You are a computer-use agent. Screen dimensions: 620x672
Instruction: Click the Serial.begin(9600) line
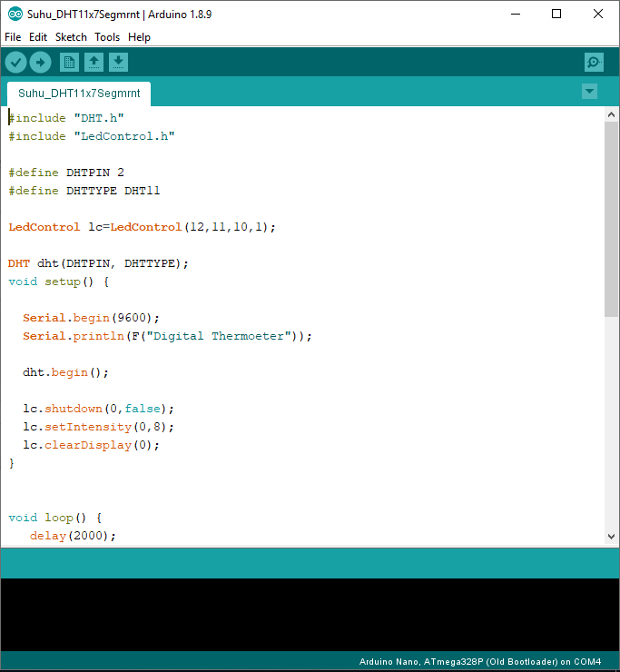92,318
